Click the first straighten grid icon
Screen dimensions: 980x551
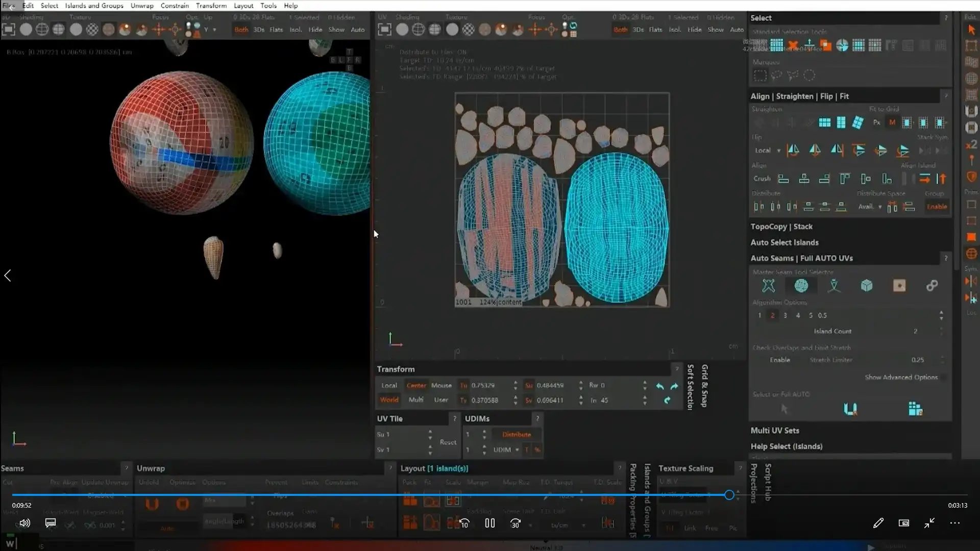(x=824, y=122)
